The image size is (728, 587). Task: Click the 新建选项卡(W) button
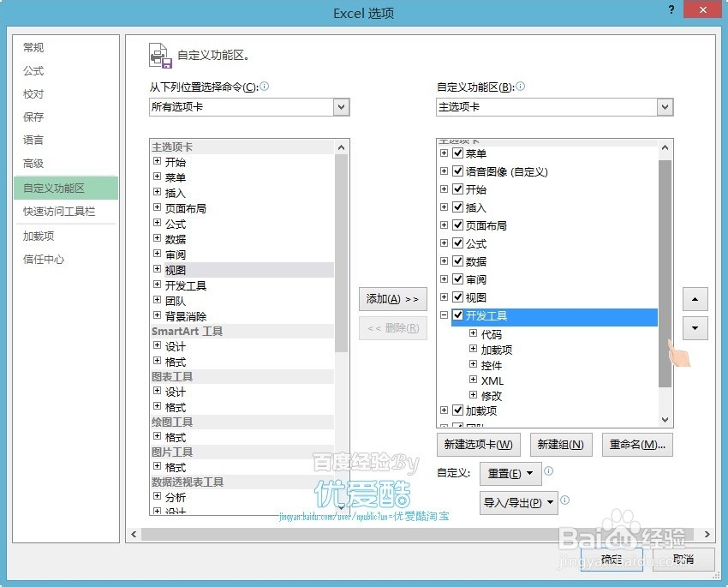click(479, 445)
